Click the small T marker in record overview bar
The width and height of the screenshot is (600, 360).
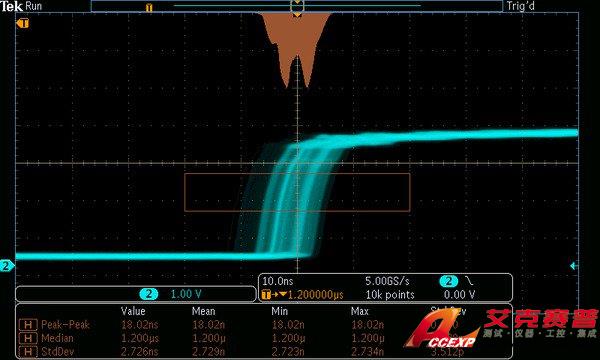click(149, 7)
